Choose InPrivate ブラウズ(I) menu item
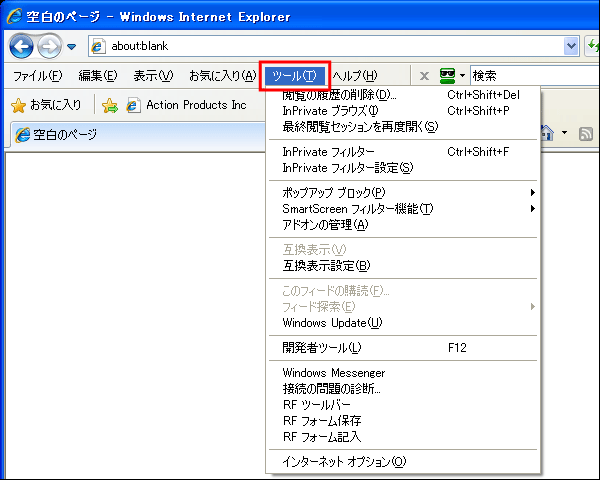Image resolution: width=600 pixels, height=480 pixels. [403, 111]
